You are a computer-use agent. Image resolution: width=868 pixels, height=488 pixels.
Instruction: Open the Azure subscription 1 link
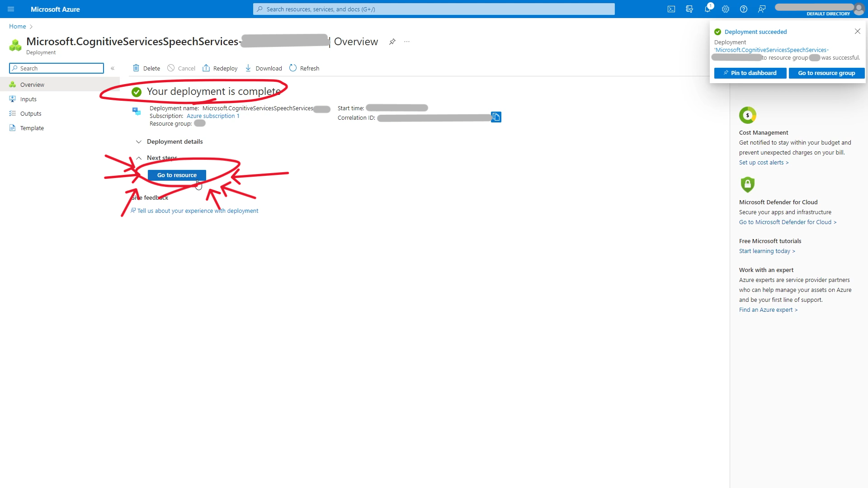[213, 116]
